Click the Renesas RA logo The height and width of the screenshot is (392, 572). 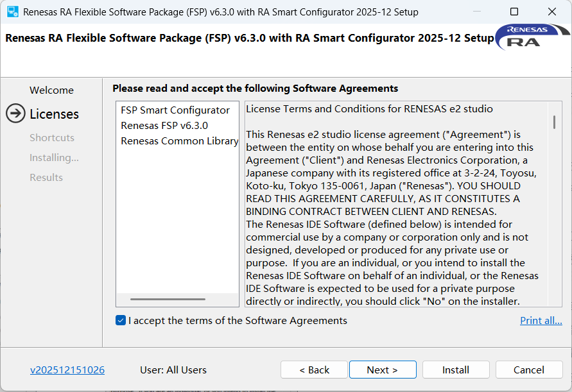tap(532, 37)
